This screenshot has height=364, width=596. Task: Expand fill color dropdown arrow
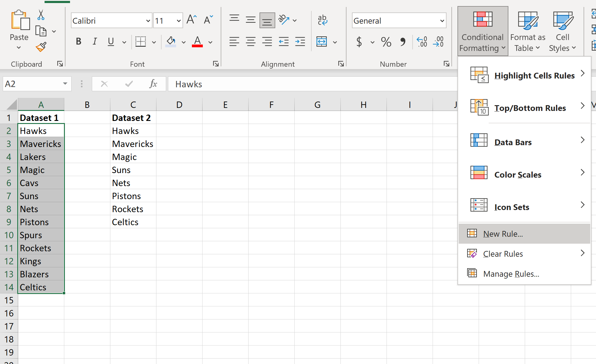(183, 42)
